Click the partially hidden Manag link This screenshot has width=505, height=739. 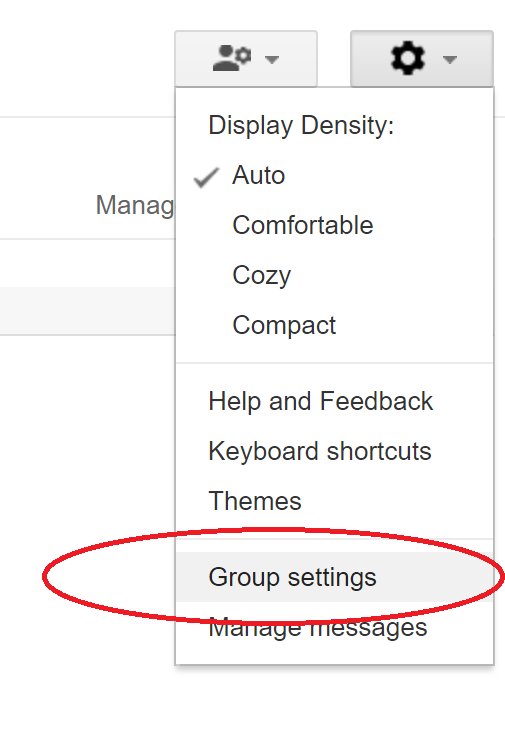click(x=135, y=206)
